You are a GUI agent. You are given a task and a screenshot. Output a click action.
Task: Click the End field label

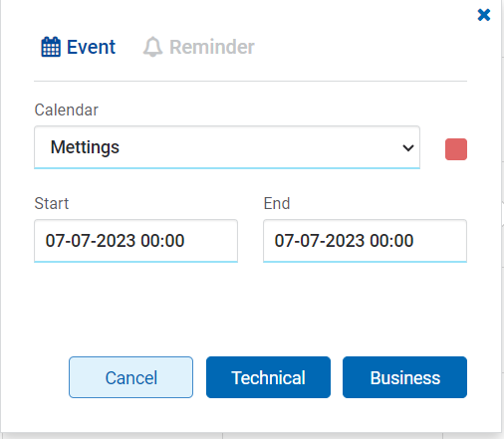277,203
